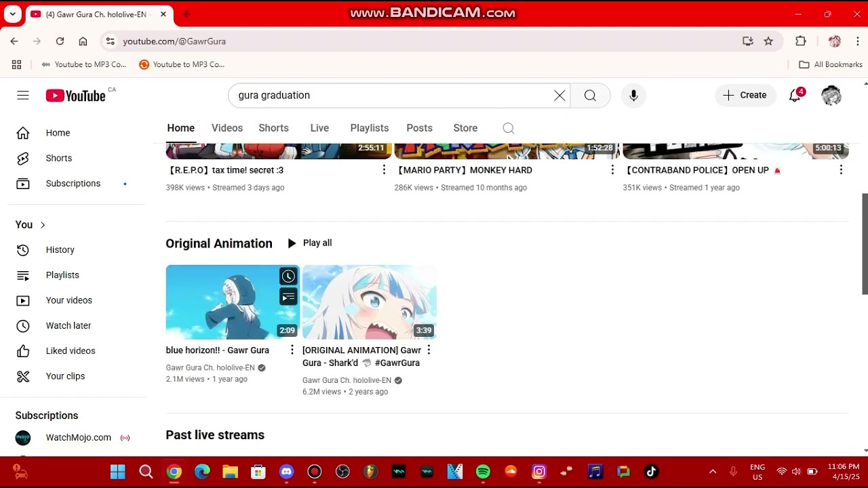Open first Youtube to MP3 bookmark
868x488 pixels.
(84, 64)
